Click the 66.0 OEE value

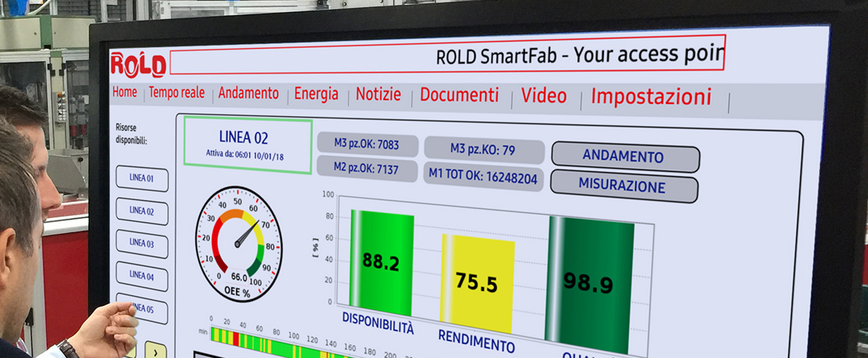[x=239, y=277]
